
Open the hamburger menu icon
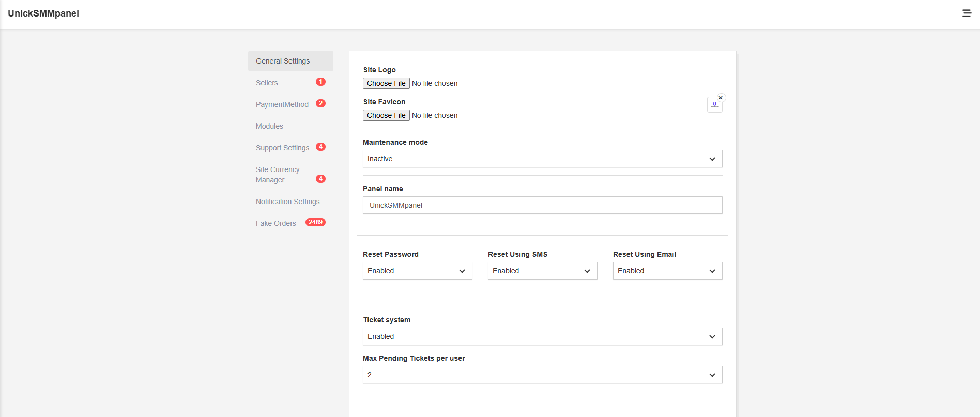(x=967, y=13)
